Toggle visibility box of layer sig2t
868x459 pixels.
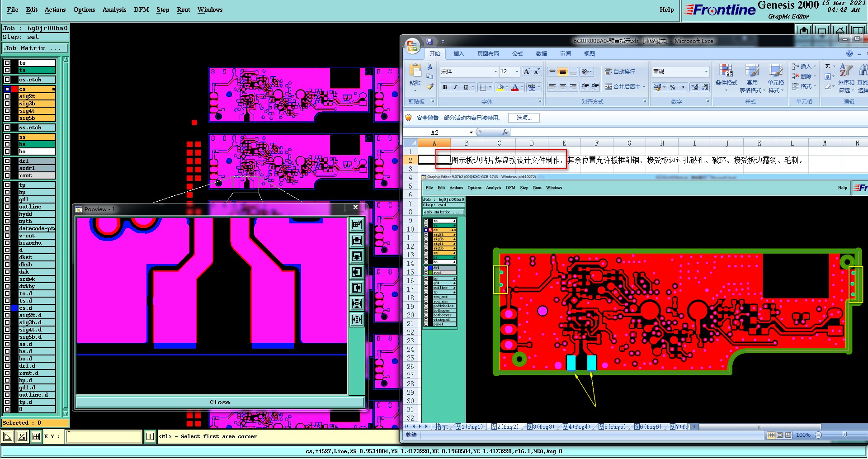(7, 96)
